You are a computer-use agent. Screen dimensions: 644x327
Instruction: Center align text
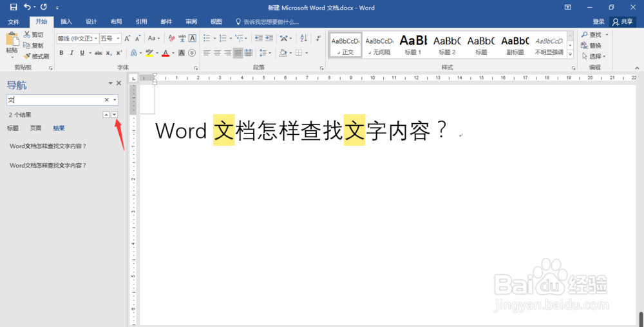217,53
